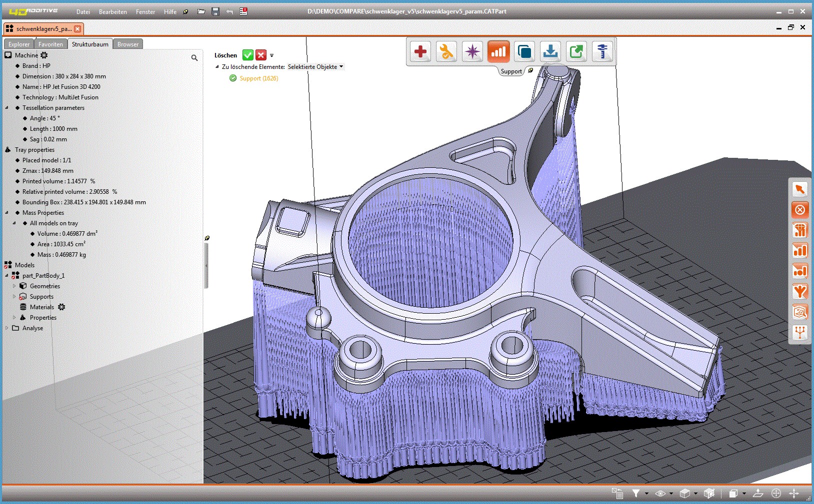Click the green check to confirm deletion
The image size is (814, 504).
coord(248,55)
